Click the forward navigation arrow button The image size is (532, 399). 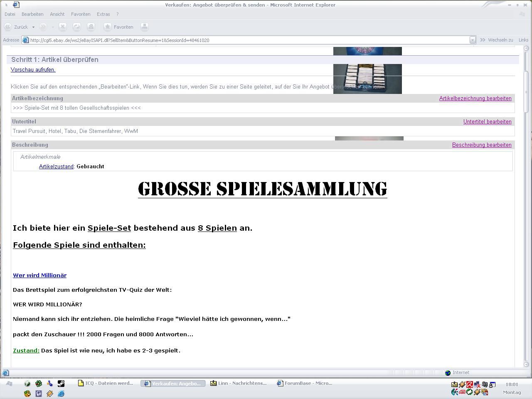[43, 27]
